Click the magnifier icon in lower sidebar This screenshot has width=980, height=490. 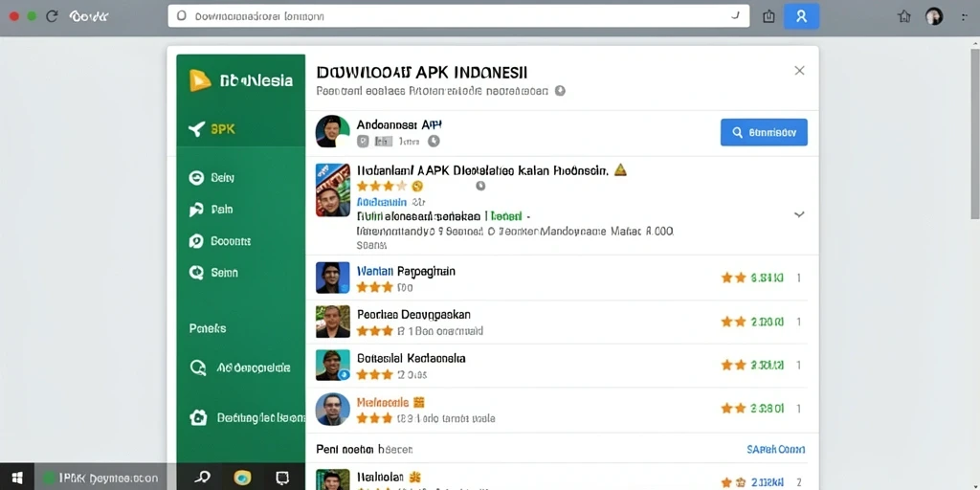pyautogui.click(x=197, y=368)
